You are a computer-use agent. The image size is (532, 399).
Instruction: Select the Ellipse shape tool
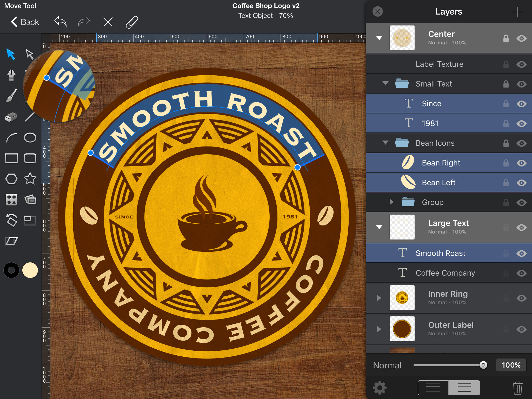coord(30,137)
